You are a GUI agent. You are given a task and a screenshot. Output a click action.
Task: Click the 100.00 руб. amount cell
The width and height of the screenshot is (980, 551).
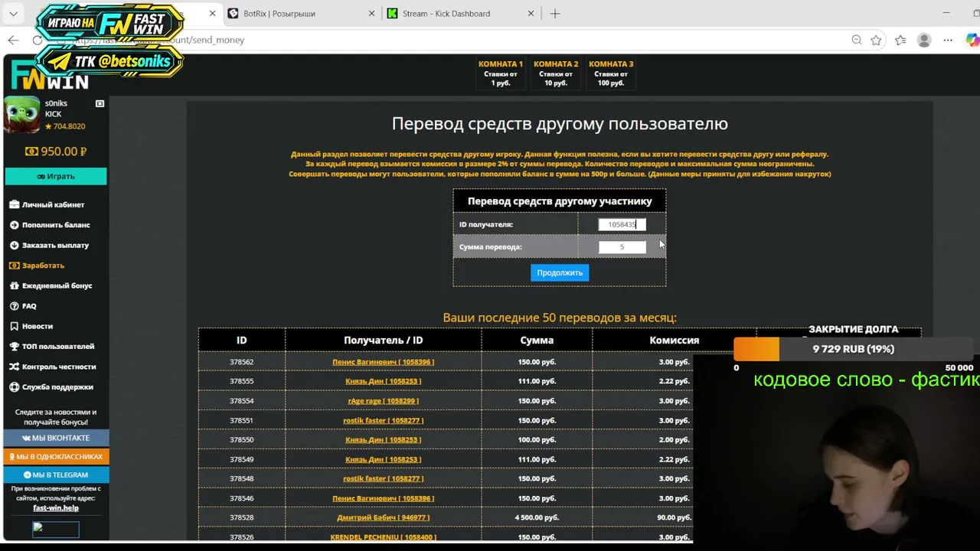(x=537, y=440)
